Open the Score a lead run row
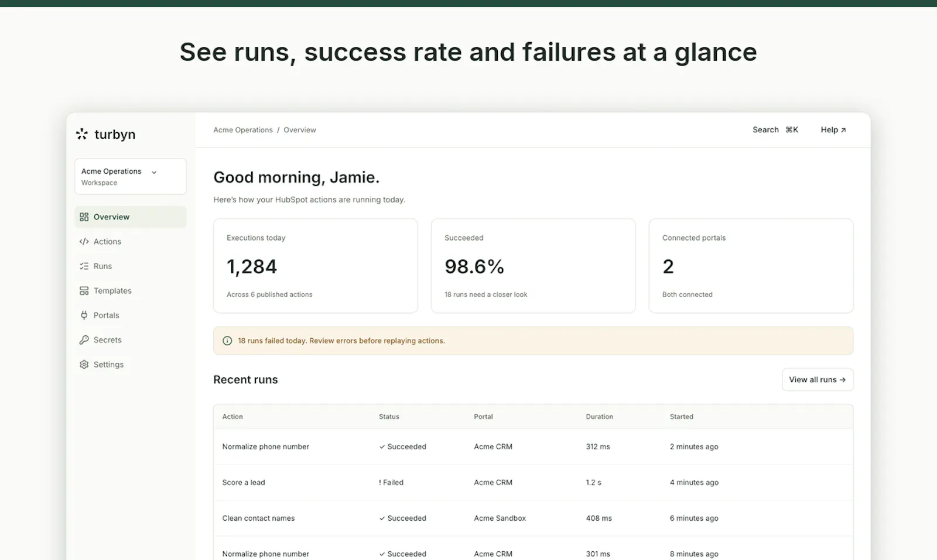The width and height of the screenshot is (937, 560). 534,483
